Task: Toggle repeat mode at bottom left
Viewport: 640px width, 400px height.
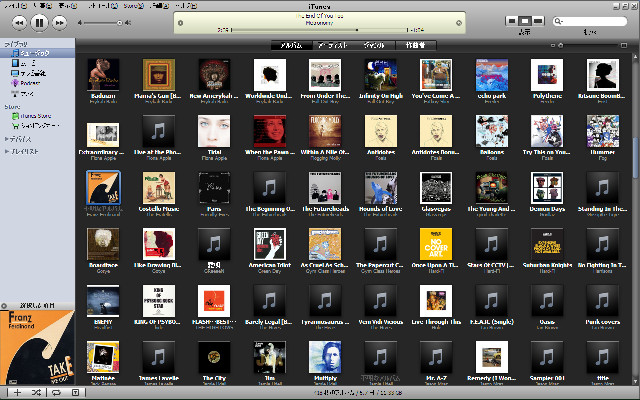Action: pos(56,392)
